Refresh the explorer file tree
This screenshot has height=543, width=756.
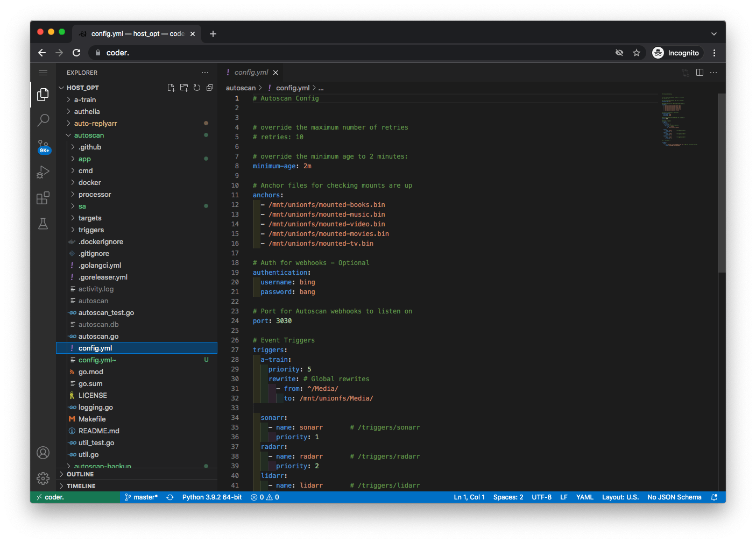(197, 88)
